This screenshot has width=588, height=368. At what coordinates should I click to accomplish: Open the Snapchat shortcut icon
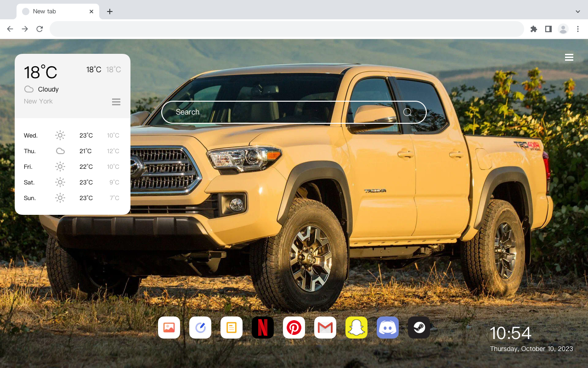356,328
